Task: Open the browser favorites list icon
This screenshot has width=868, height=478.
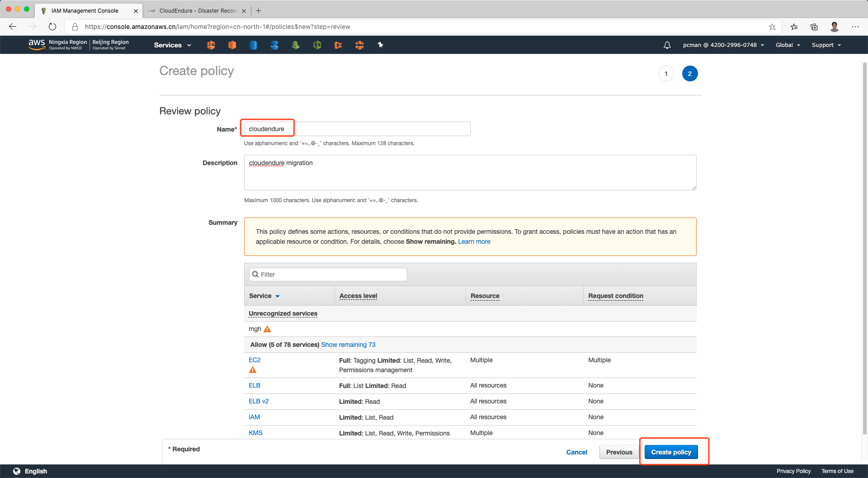Action: click(794, 27)
